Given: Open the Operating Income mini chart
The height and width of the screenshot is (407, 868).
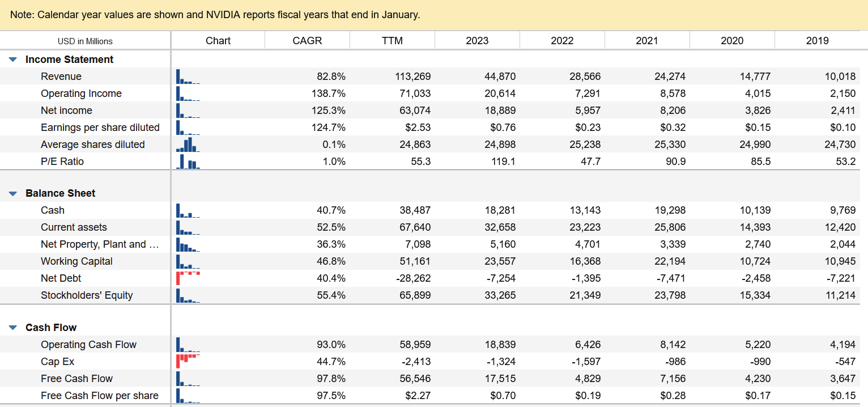Looking at the screenshot, I should click(x=188, y=94).
